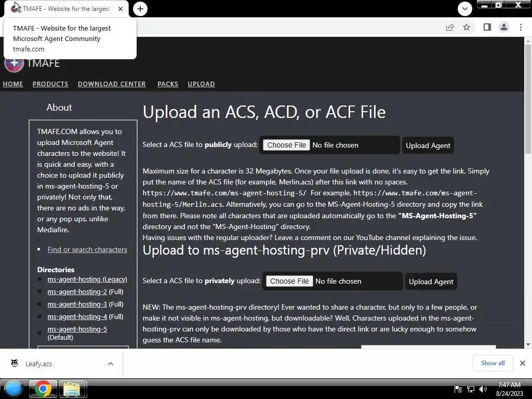Click the Directories sidebar heading
The width and height of the screenshot is (532, 399).
[x=56, y=270]
